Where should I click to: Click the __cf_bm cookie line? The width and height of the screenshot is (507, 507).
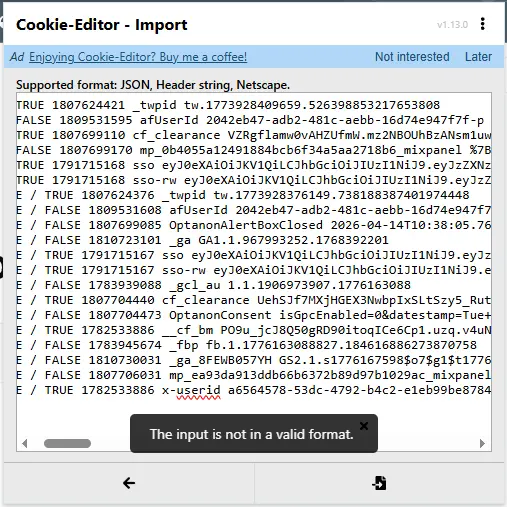pos(254,330)
